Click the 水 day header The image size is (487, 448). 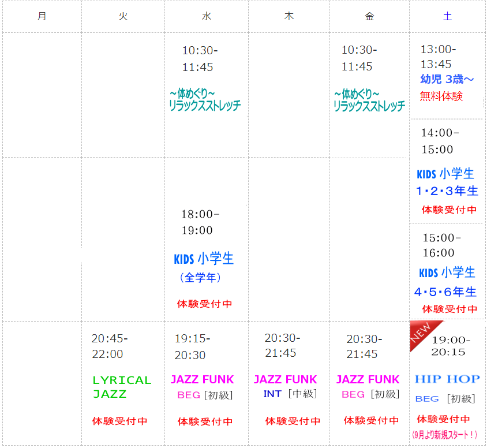coord(207,16)
